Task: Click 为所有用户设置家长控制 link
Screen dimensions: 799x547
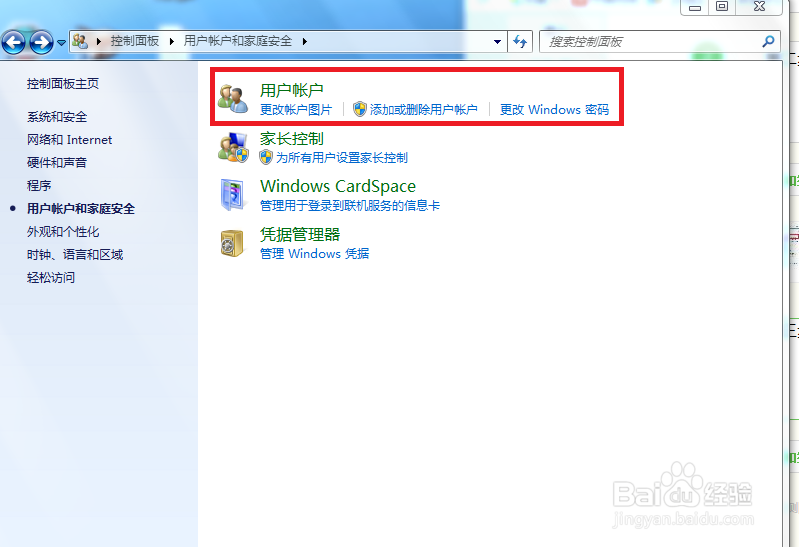Action: (342, 158)
